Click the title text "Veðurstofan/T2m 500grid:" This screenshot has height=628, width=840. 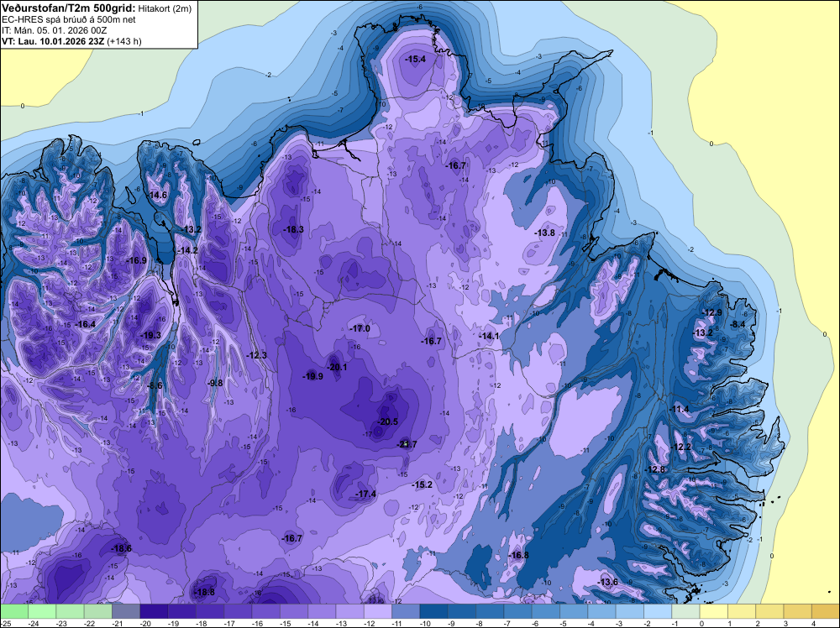pyautogui.click(x=68, y=8)
